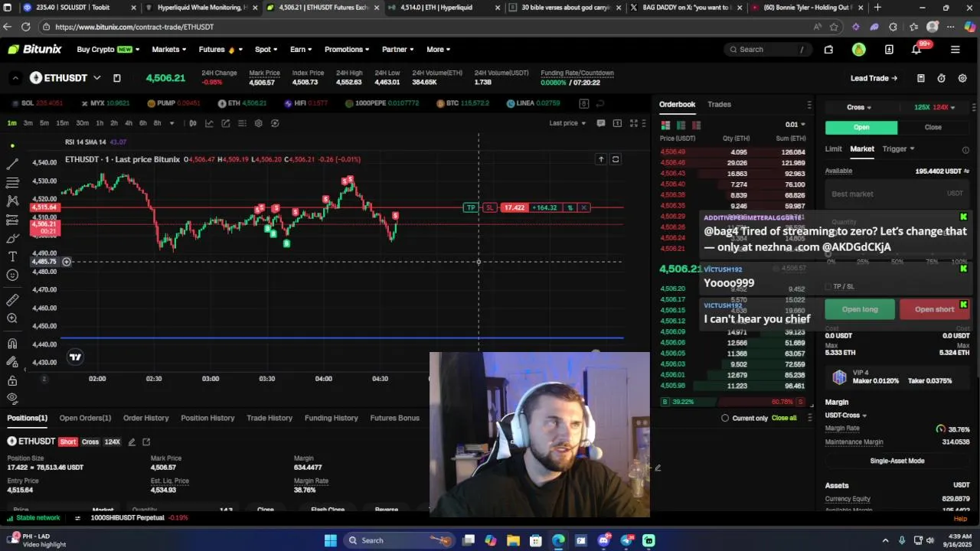Select the Open order toggle
Image resolution: width=980 pixels, height=551 pixels.
pos(861,128)
